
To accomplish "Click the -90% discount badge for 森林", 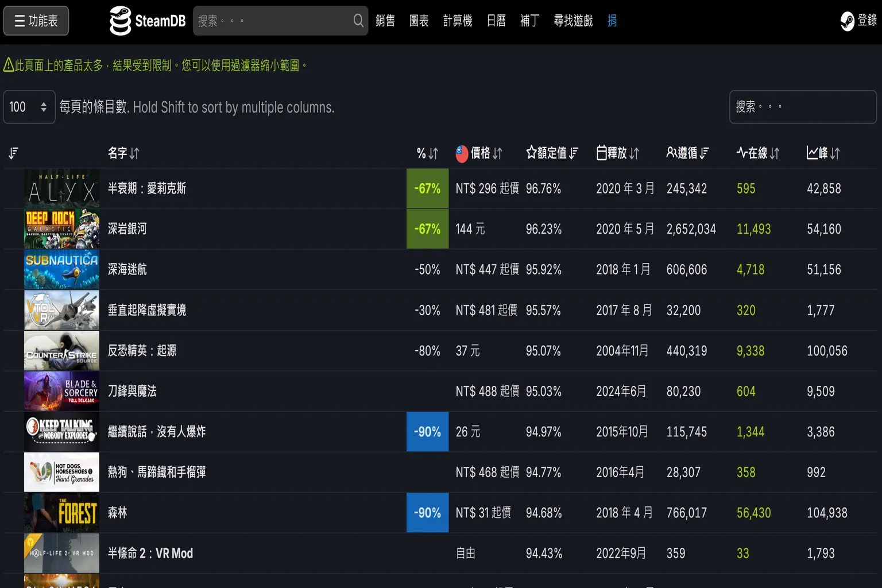I will click(x=427, y=513).
